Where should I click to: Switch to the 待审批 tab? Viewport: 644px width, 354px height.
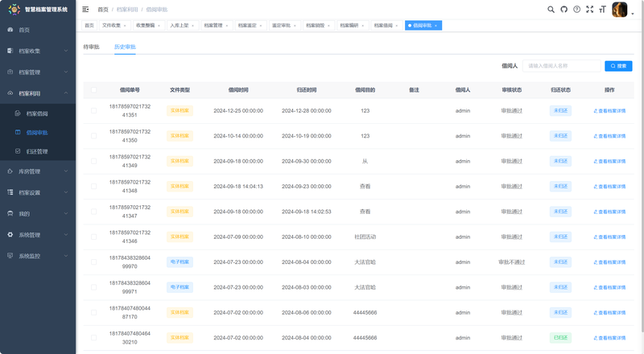(x=91, y=48)
